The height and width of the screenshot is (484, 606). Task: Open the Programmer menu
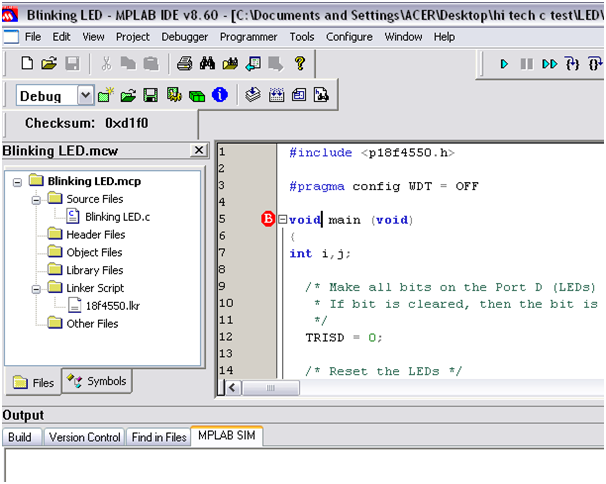[249, 37]
